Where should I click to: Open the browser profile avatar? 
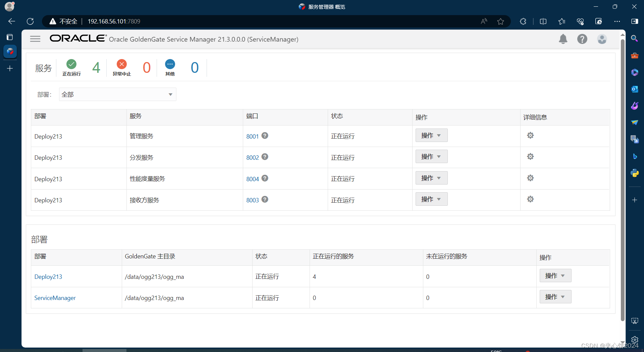click(10, 6)
